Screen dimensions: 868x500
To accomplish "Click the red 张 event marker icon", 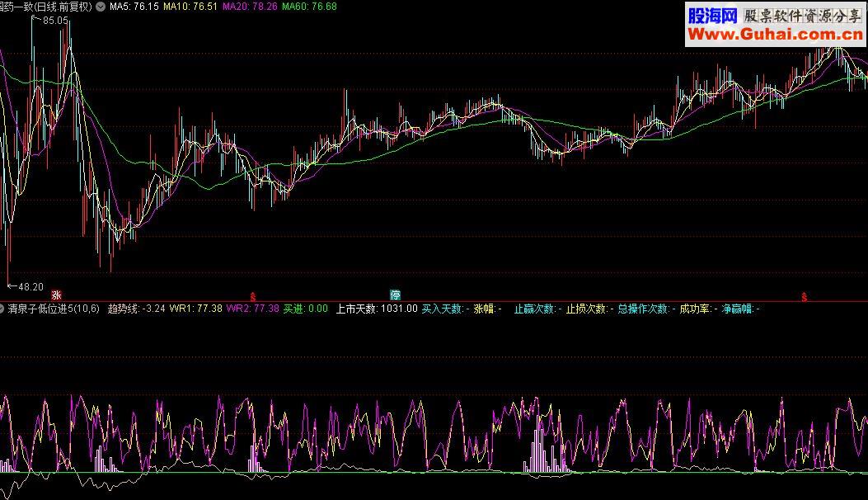I will pyautogui.click(x=56, y=295).
